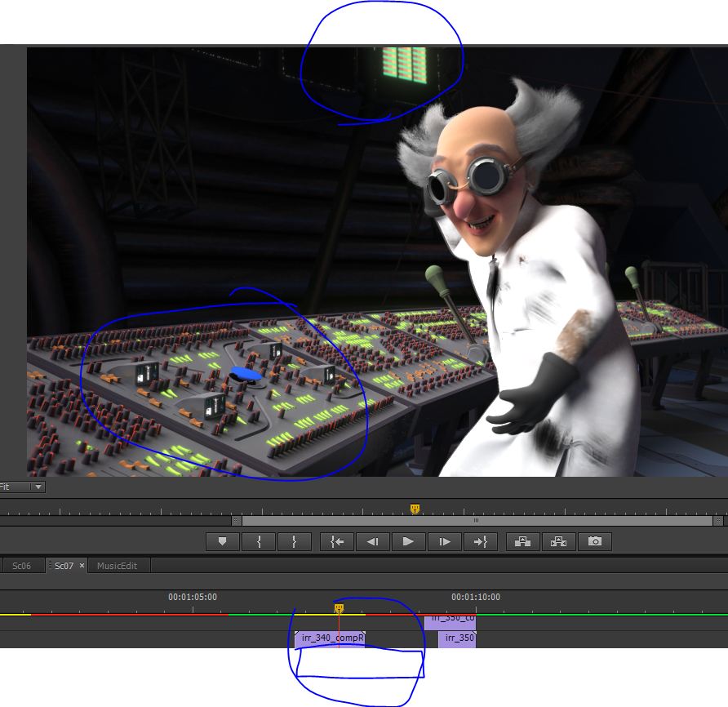The height and width of the screenshot is (707, 728).
Task: Step back one frame
Action: [372, 541]
